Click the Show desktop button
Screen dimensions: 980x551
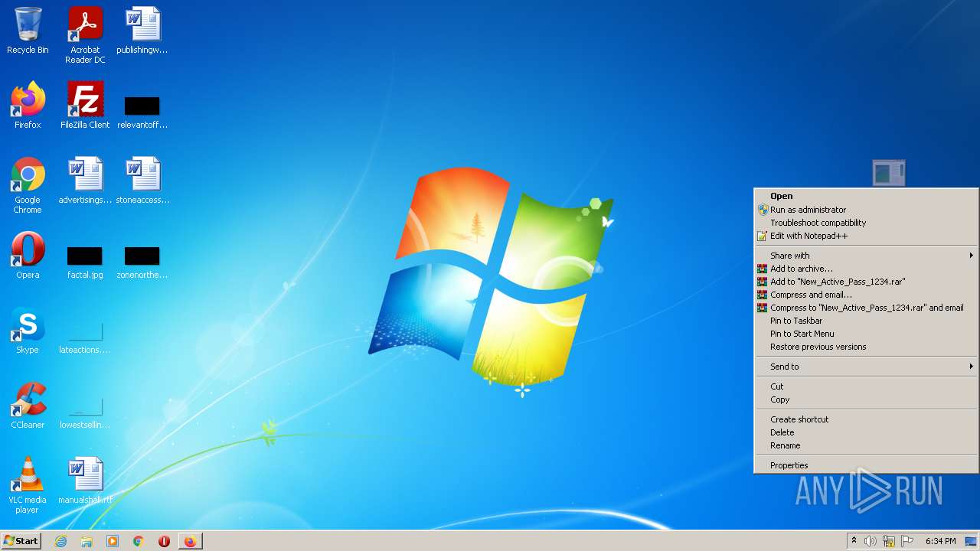click(971, 541)
